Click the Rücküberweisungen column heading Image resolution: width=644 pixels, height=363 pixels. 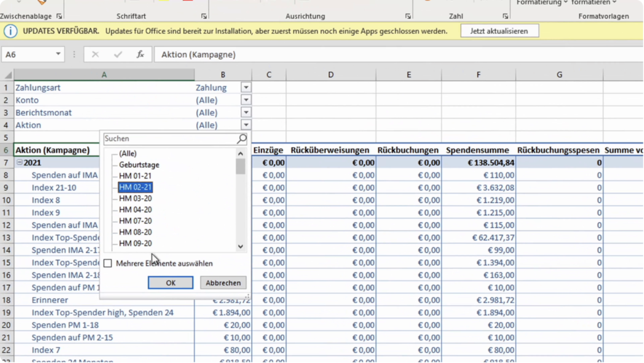[330, 150]
